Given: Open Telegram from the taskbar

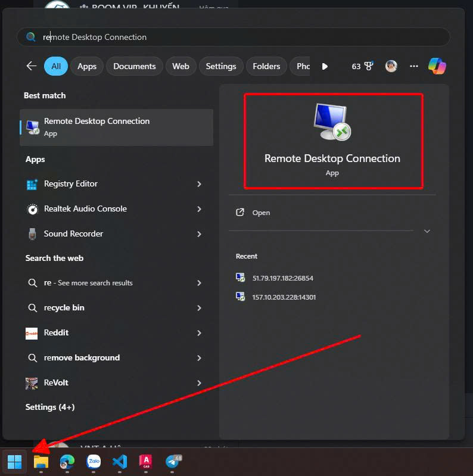Looking at the screenshot, I should pyautogui.click(x=173, y=462).
